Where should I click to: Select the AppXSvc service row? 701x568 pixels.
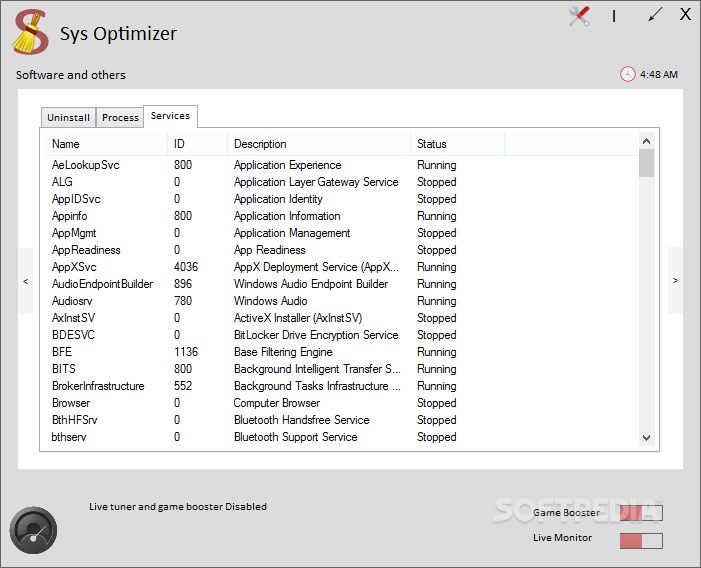pos(342,267)
